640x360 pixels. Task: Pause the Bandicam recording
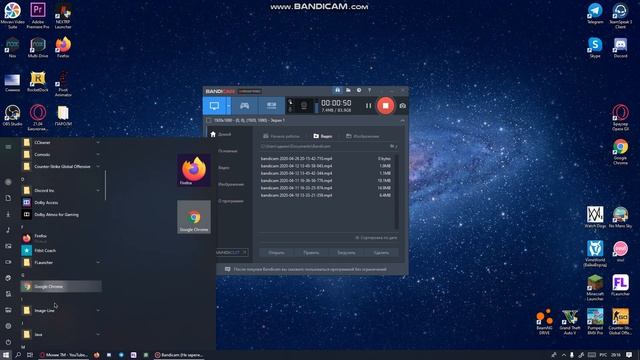369,106
